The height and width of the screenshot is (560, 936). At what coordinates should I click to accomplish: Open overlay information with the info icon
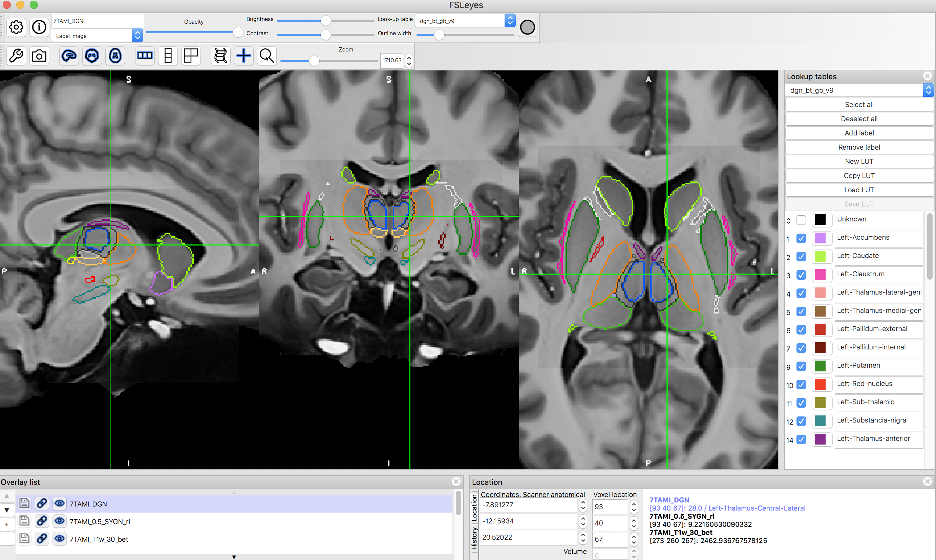(x=39, y=27)
